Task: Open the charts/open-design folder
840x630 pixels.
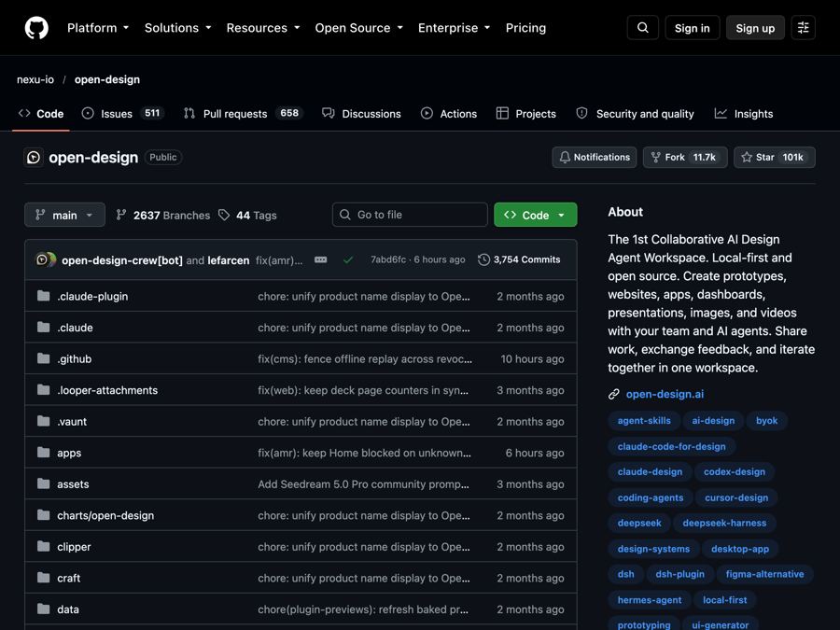Action: (105, 516)
